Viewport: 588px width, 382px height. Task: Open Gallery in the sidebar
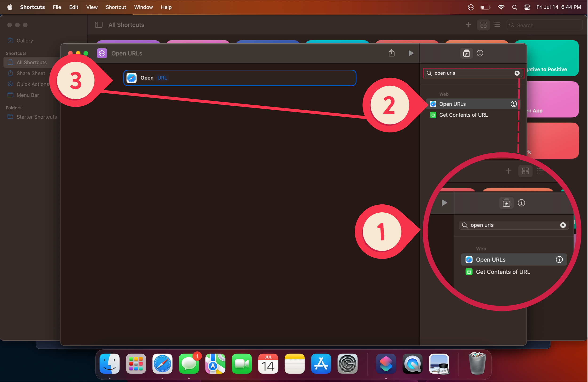[x=24, y=40]
